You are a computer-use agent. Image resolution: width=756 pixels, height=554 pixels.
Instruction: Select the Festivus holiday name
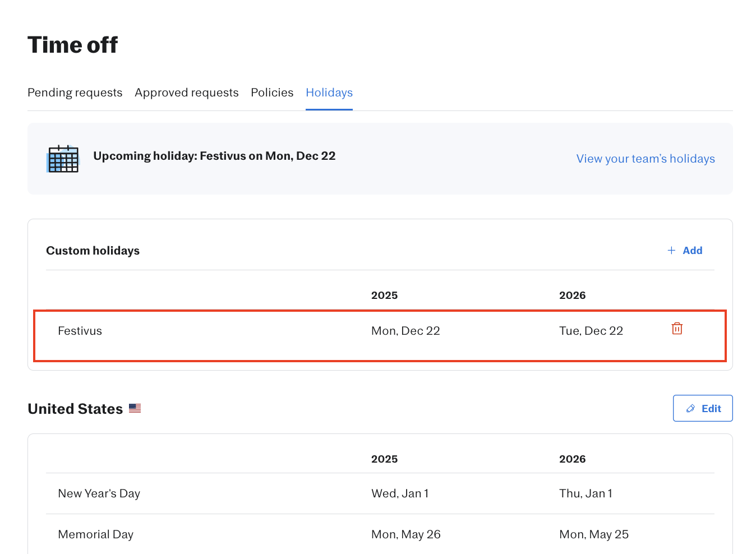(x=80, y=331)
